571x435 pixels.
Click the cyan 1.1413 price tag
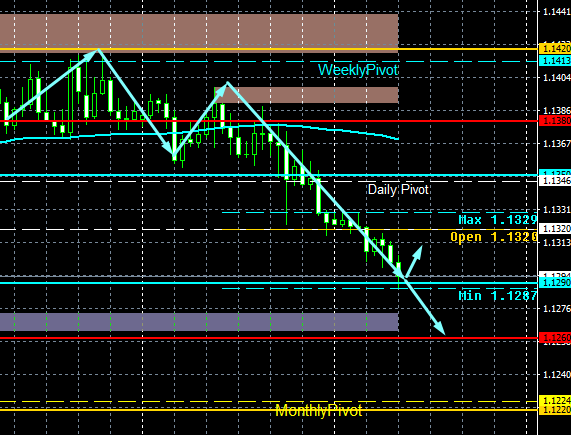[x=555, y=61]
